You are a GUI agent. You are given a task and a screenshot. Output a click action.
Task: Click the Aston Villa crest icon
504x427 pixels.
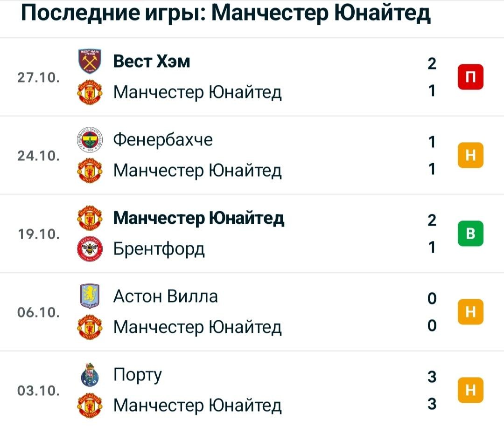90,296
